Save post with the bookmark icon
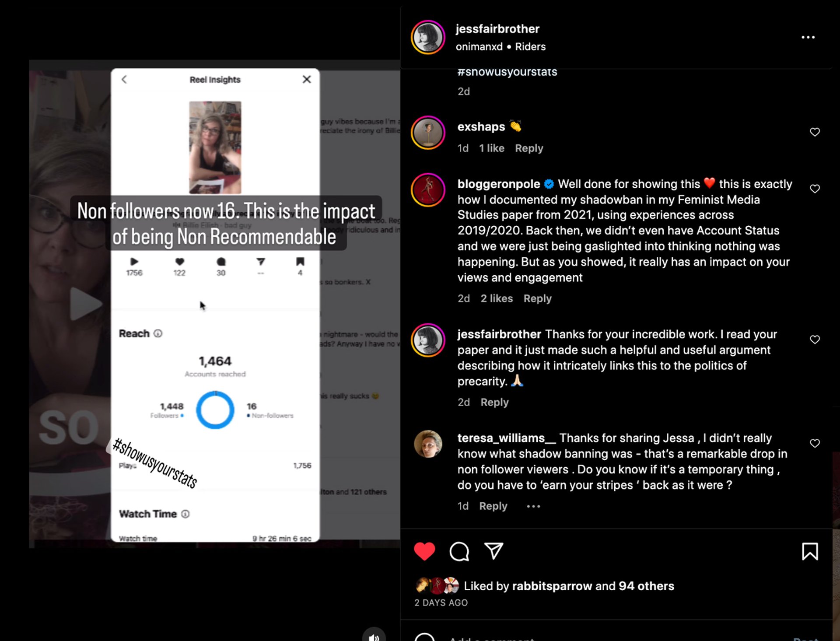The width and height of the screenshot is (840, 641). (809, 551)
